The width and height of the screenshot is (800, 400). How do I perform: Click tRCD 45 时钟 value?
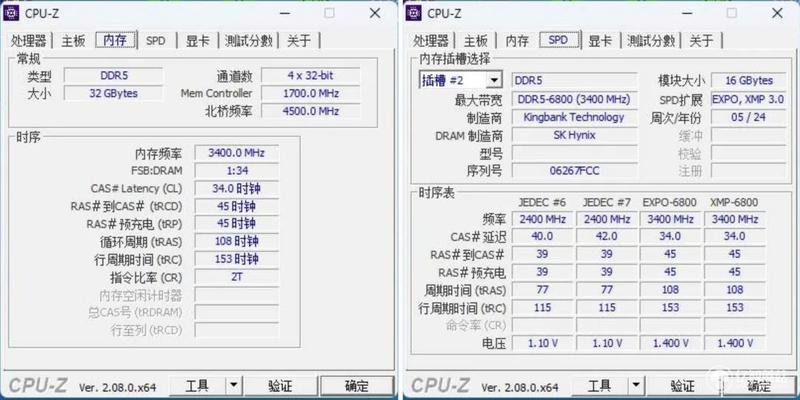[x=237, y=206]
